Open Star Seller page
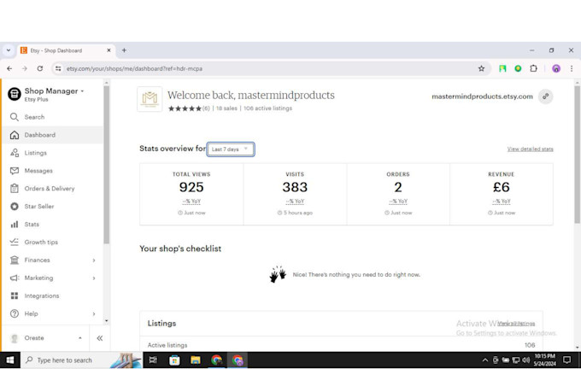This screenshot has width=581, height=392. pos(52,206)
